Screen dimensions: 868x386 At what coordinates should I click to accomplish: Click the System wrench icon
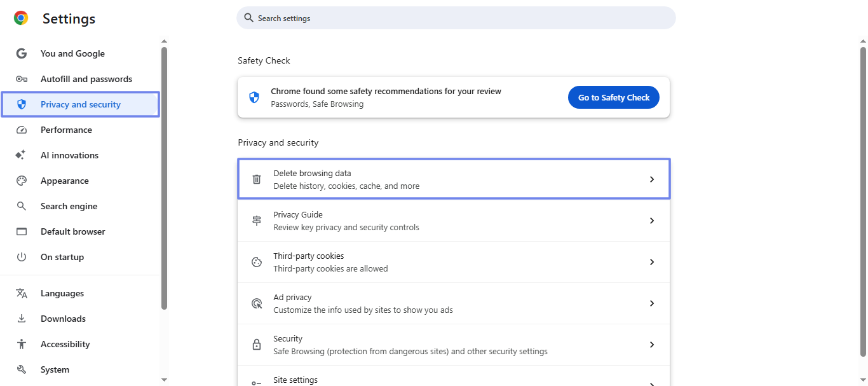point(22,369)
